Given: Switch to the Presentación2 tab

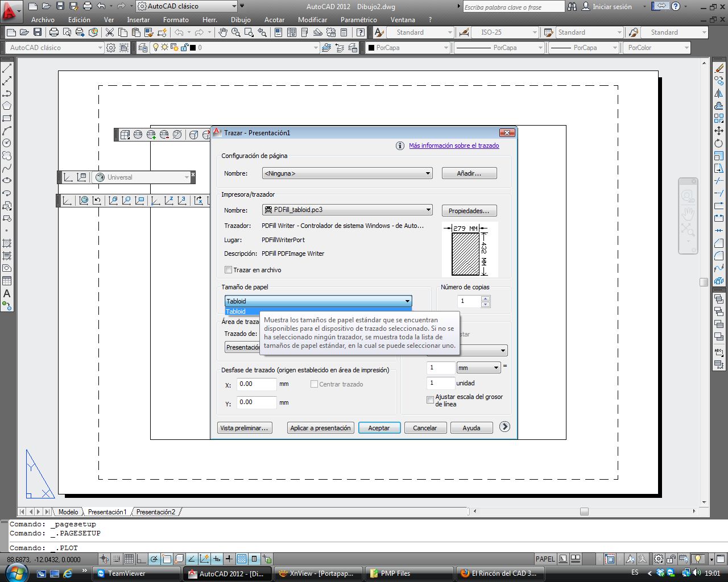Looking at the screenshot, I should tap(156, 512).
